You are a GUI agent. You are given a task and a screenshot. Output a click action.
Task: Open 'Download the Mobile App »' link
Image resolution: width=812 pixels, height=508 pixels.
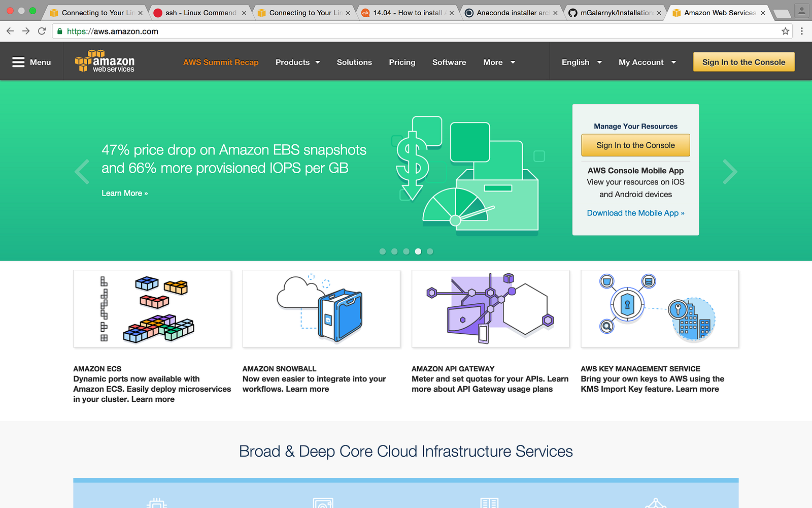pos(635,213)
